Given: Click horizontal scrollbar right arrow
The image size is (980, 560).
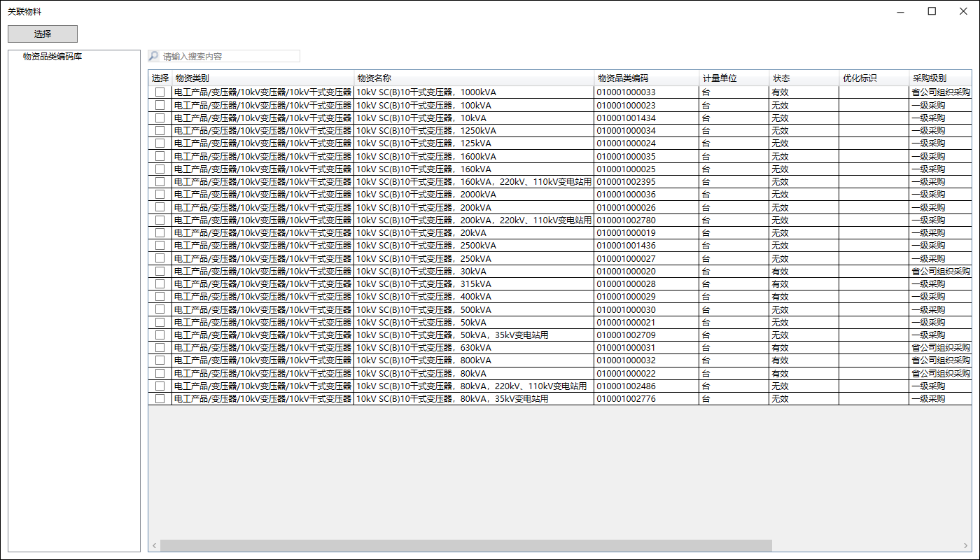Looking at the screenshot, I should point(967,545).
